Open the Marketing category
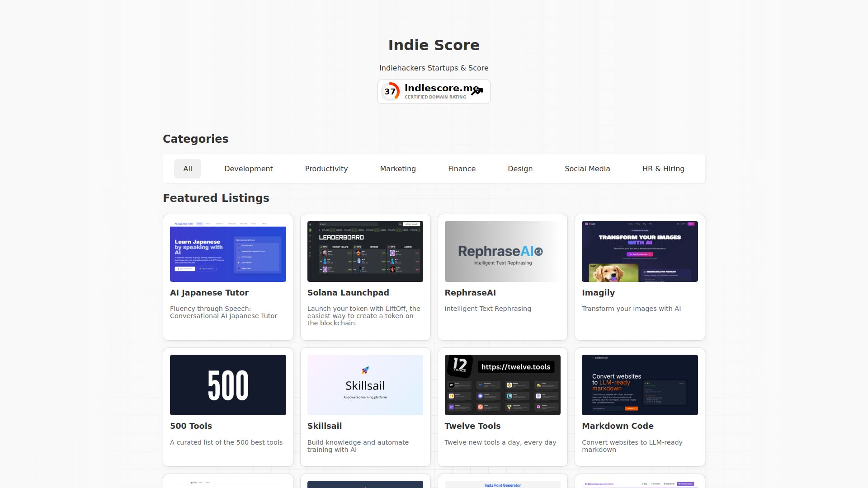 click(398, 169)
